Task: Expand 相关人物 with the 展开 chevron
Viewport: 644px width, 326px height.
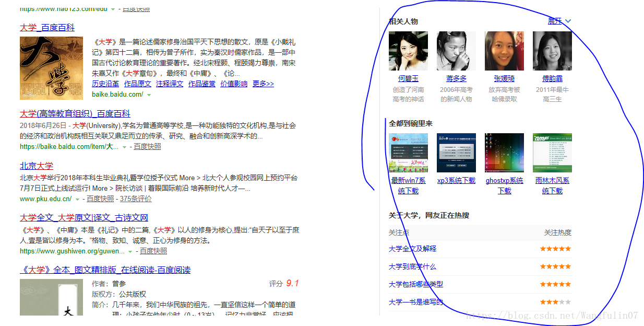Action: (559, 21)
